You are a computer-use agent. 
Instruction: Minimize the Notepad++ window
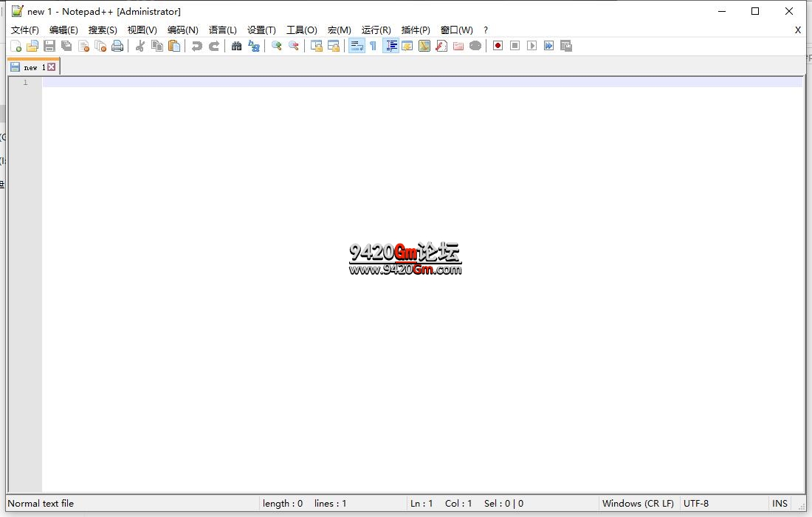[x=722, y=11]
